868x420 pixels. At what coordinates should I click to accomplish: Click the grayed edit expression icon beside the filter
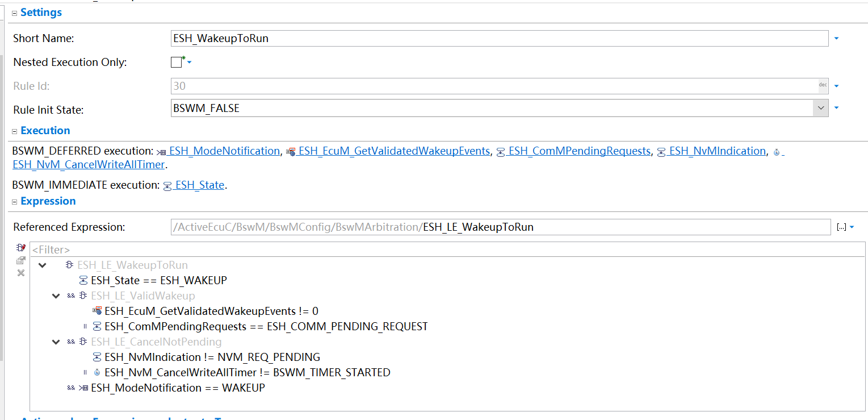(x=21, y=260)
